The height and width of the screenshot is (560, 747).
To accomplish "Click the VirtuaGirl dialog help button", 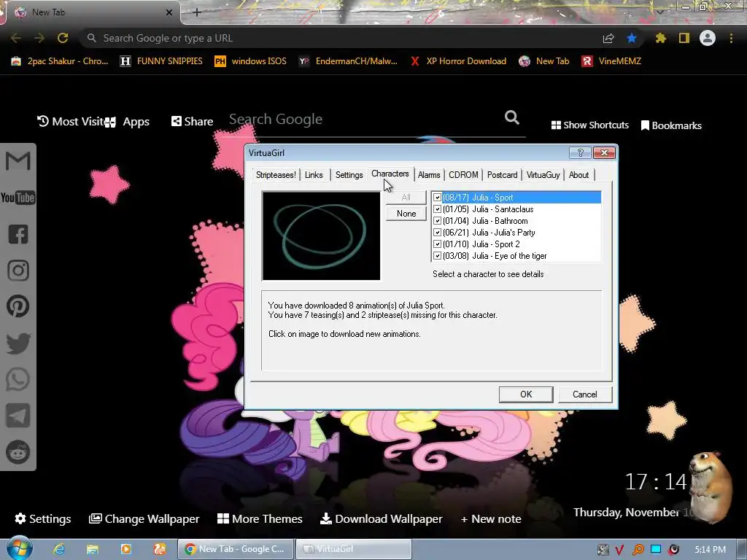I will [580, 153].
